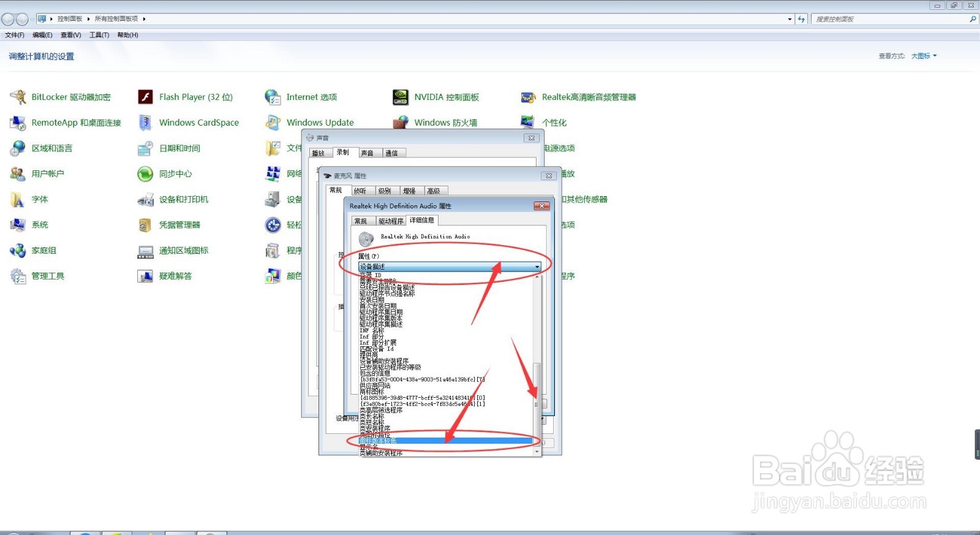
Task: Open 查看(V) menu
Action: 70,35
